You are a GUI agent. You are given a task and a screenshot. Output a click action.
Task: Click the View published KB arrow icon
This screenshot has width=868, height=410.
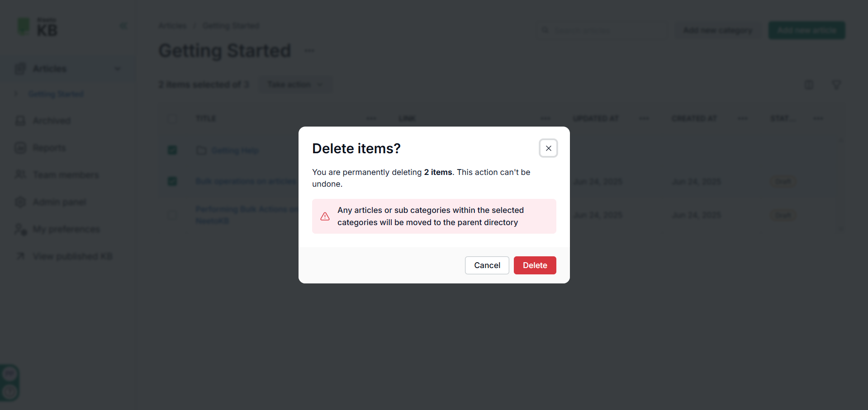coord(20,256)
